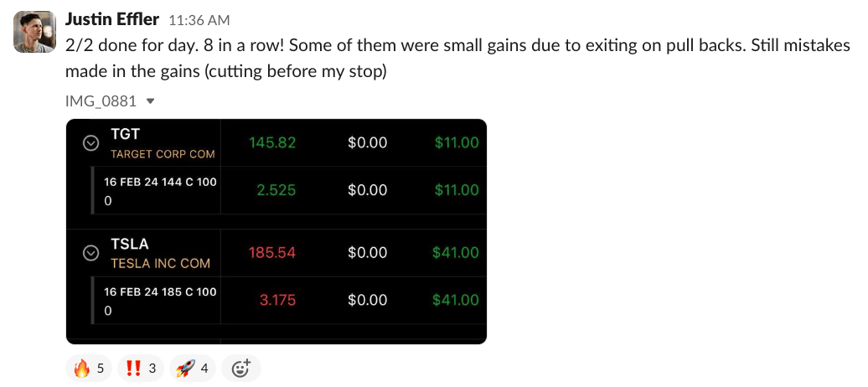Click the double exclamation reaction
This screenshot has height=387, width=868.
(138, 368)
